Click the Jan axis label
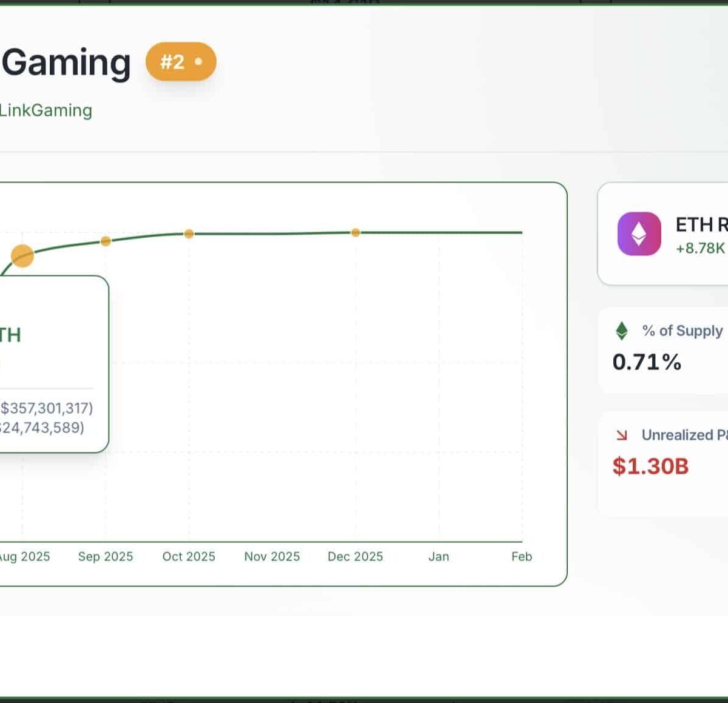This screenshot has width=728, height=703. click(439, 556)
